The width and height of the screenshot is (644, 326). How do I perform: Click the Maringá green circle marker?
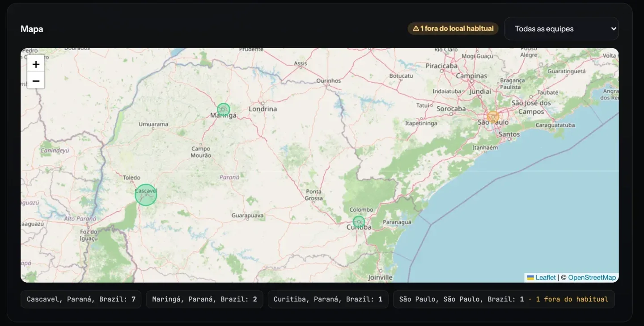[224, 109]
